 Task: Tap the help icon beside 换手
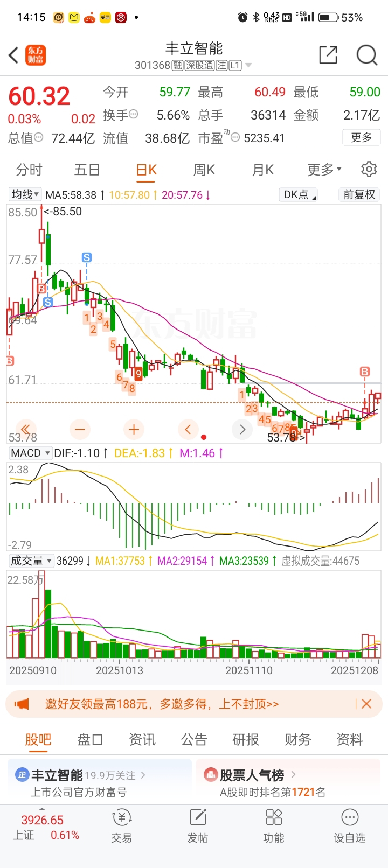(x=134, y=114)
